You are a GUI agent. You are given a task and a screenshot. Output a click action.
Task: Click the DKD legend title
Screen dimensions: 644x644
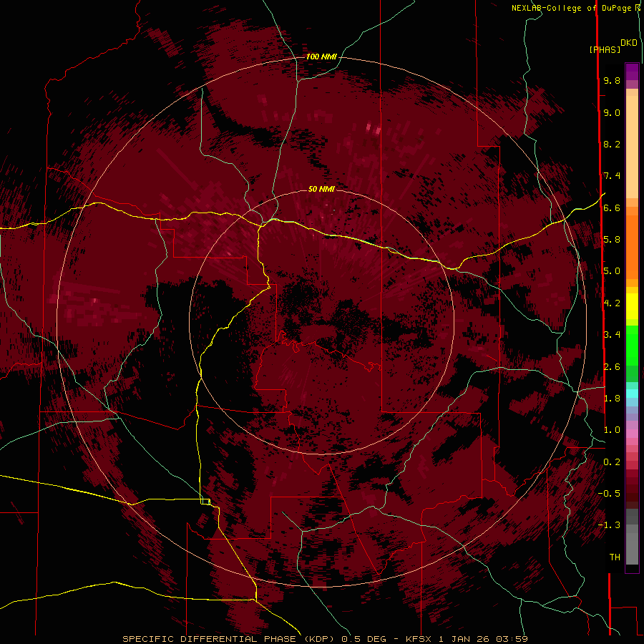click(x=628, y=43)
